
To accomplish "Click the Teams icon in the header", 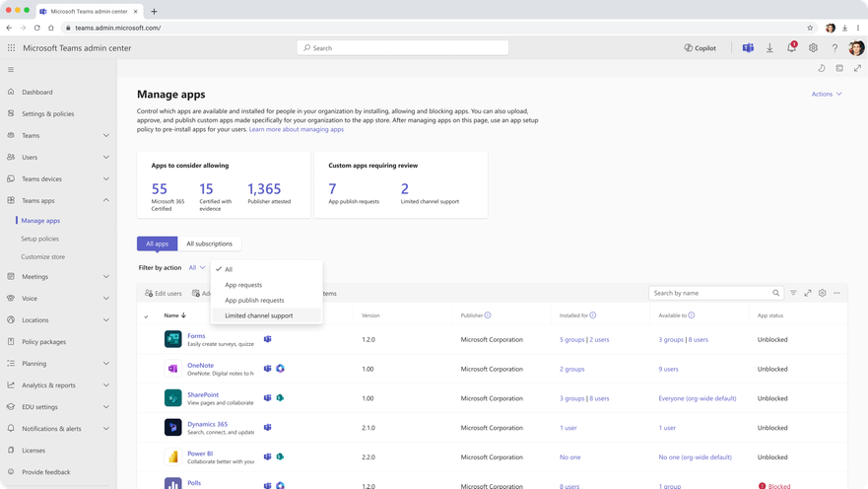I will point(748,48).
